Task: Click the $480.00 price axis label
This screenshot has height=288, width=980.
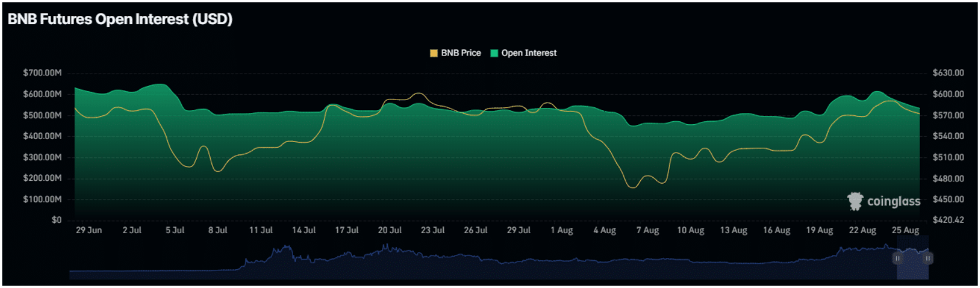Action: (x=948, y=178)
